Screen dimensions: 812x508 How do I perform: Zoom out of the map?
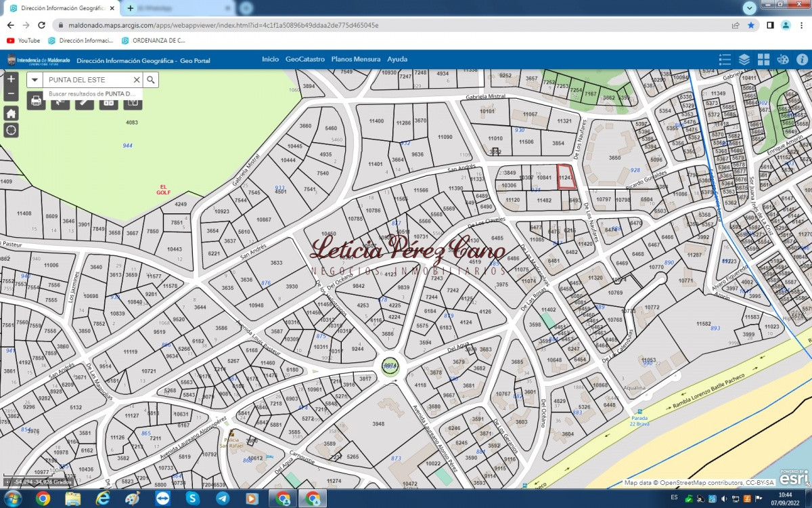coord(11,93)
